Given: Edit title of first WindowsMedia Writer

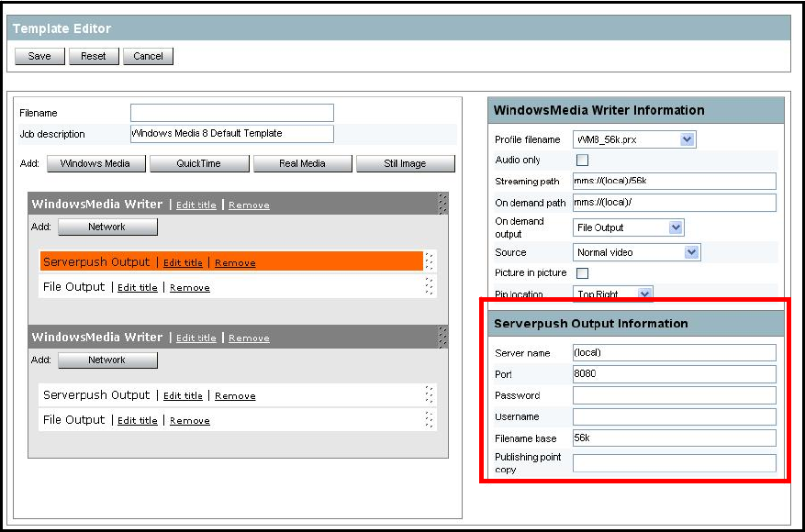Looking at the screenshot, I should (197, 205).
